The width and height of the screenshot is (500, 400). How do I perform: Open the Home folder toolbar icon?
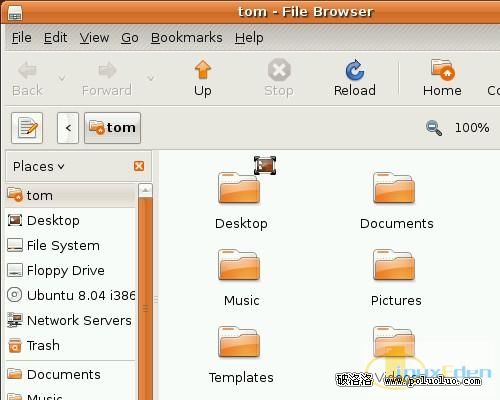point(442,70)
